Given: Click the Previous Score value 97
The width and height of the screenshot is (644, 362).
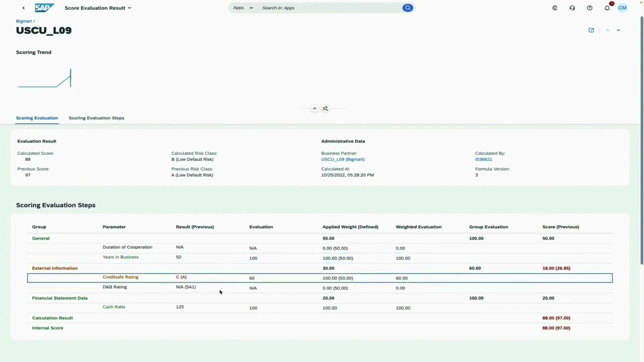Looking at the screenshot, I should click(x=28, y=175).
